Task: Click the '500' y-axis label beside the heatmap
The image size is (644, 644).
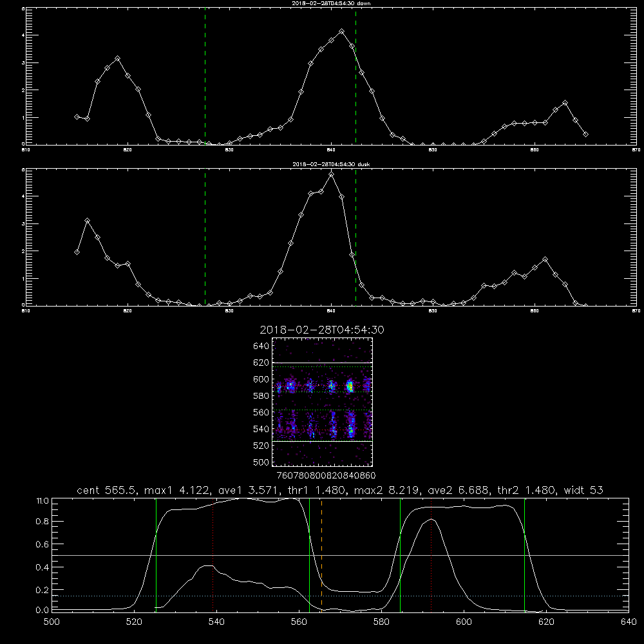Action: click(261, 462)
